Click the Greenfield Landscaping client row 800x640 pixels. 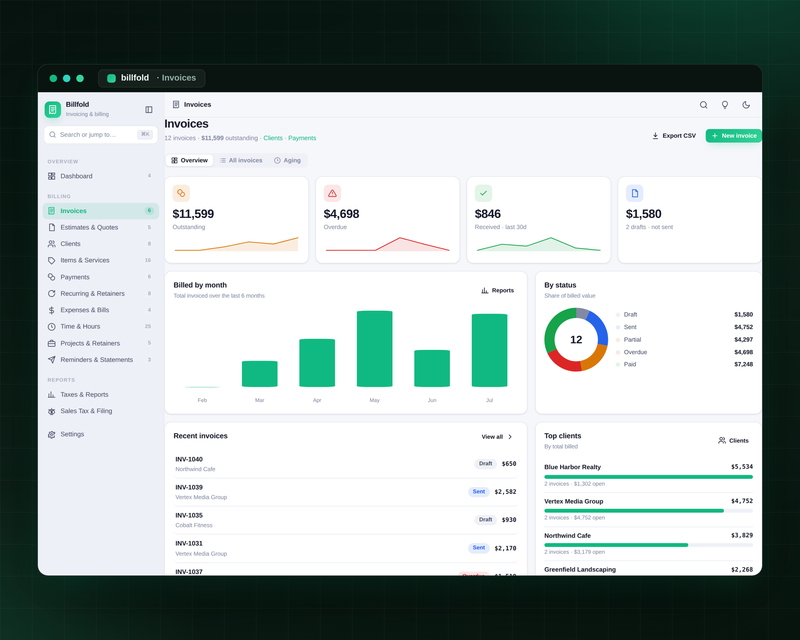tap(648, 569)
